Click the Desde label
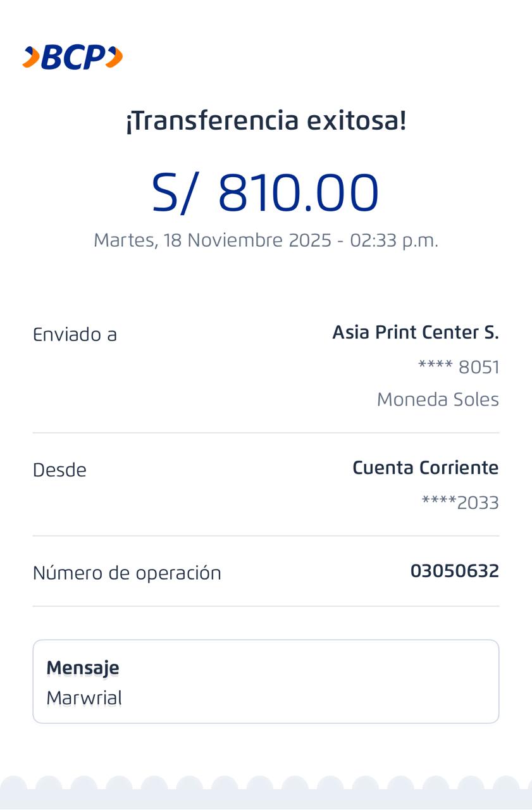The image size is (532, 810). [x=59, y=470]
